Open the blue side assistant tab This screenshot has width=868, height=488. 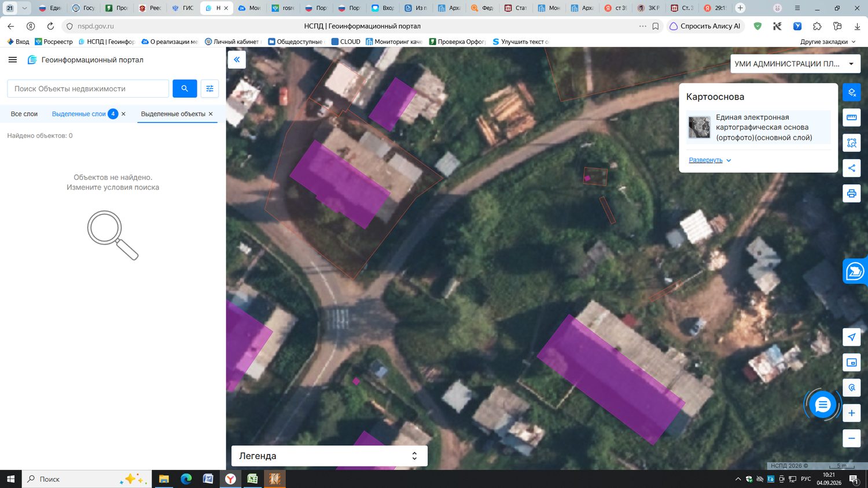(x=855, y=271)
